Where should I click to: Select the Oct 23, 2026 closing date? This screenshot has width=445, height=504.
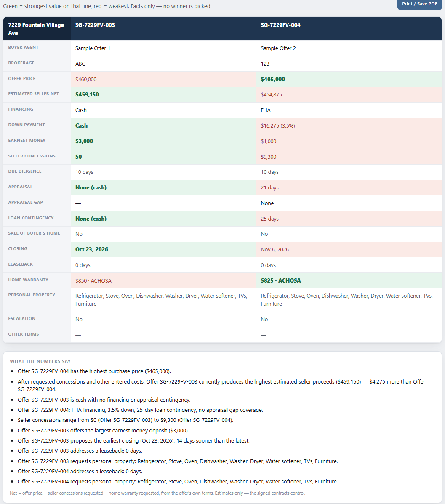coord(92,249)
